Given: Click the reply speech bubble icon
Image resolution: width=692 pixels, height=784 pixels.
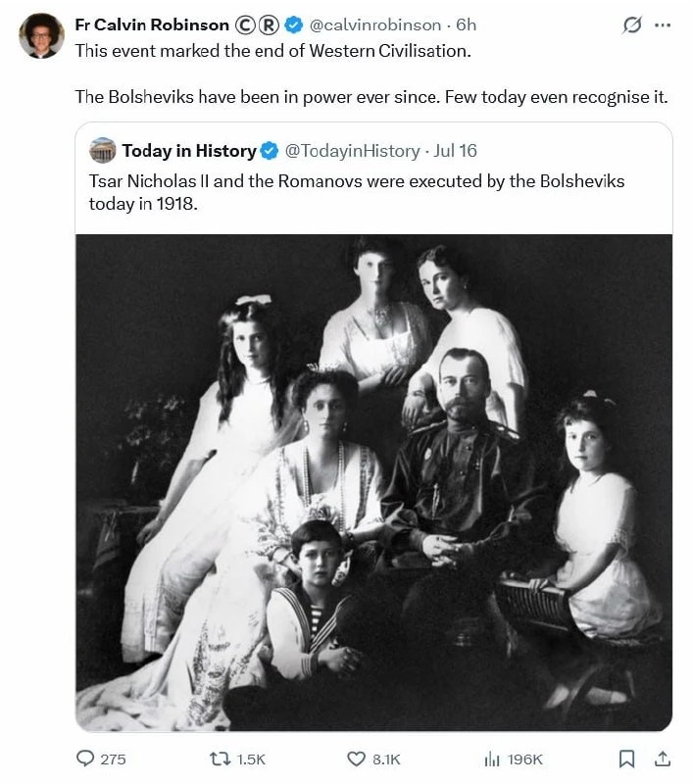Looking at the screenshot, I should (x=85, y=758).
